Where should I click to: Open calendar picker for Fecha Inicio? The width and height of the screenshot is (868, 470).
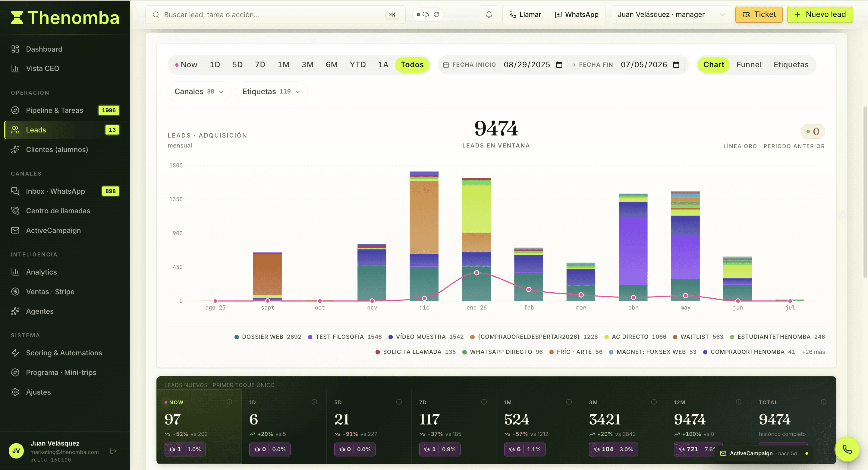559,65
